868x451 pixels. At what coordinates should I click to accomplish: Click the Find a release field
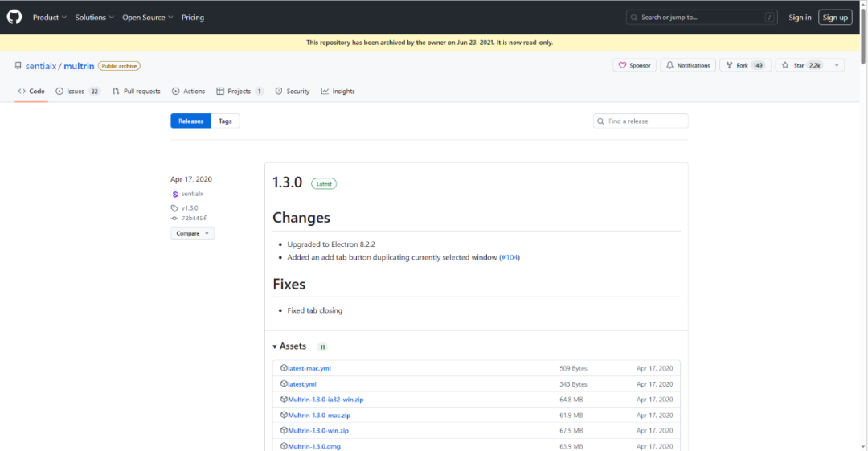point(641,121)
